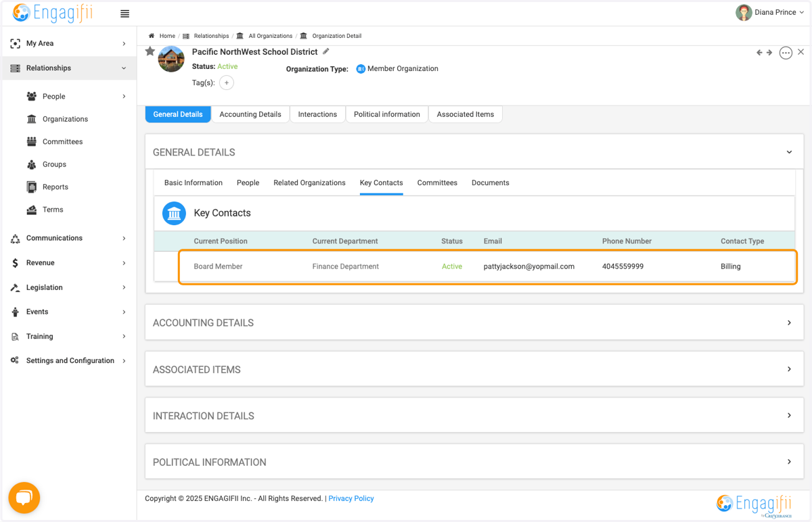Expand the Political Information section chevron

789,462
